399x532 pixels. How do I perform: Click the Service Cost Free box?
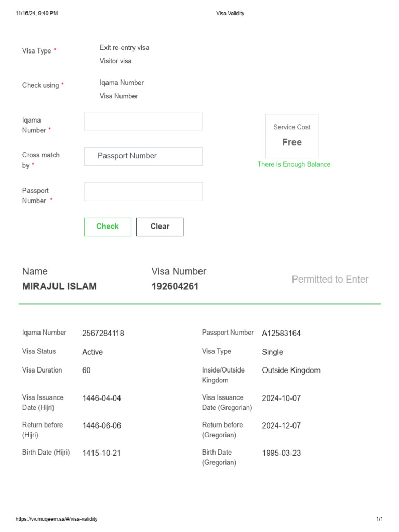(292, 136)
